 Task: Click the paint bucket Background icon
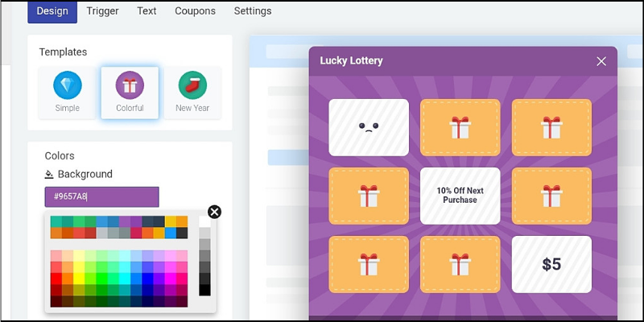coord(49,174)
